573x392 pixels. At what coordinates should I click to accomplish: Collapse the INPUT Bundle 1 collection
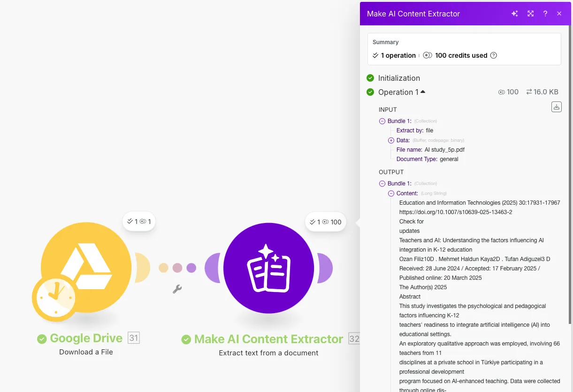[x=382, y=121]
